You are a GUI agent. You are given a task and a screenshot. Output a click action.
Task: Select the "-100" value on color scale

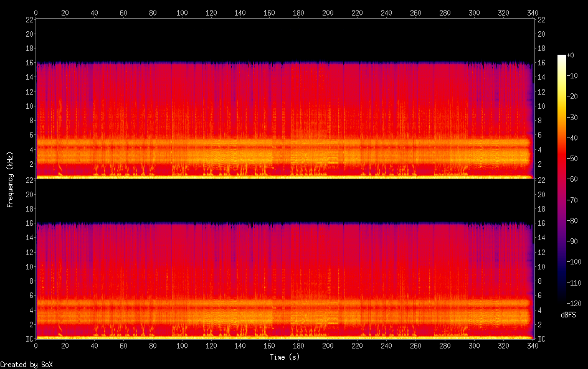tap(574, 262)
